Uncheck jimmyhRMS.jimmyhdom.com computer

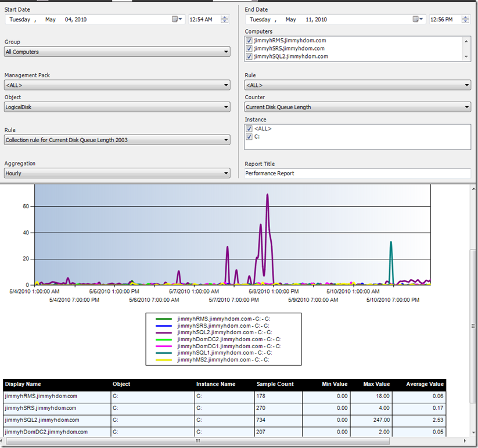pos(249,41)
